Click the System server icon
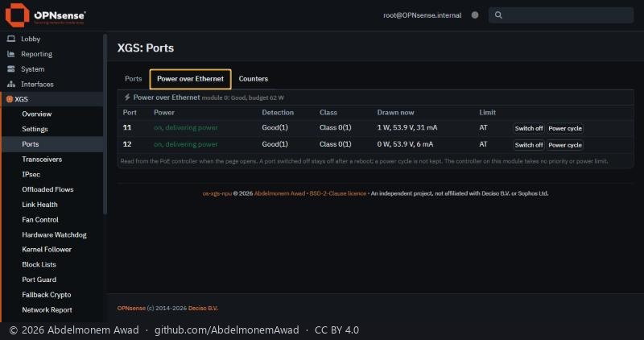The image size is (644, 340). coord(11,69)
